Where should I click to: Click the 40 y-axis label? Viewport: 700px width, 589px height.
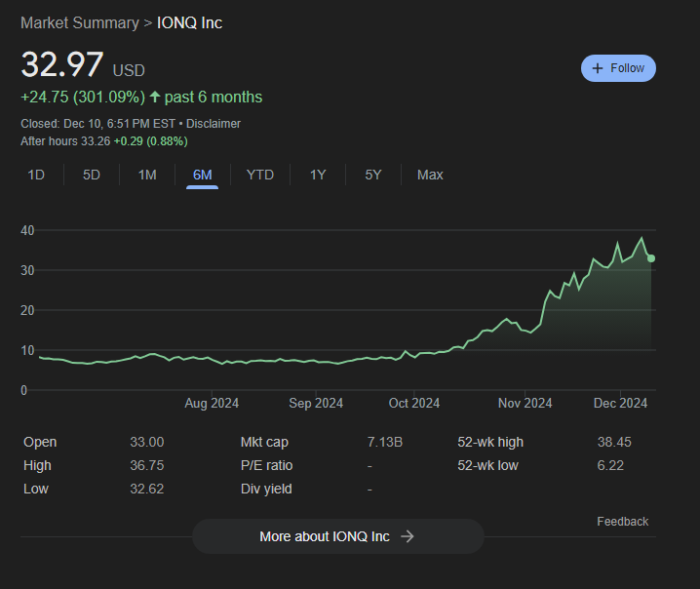coord(27,230)
